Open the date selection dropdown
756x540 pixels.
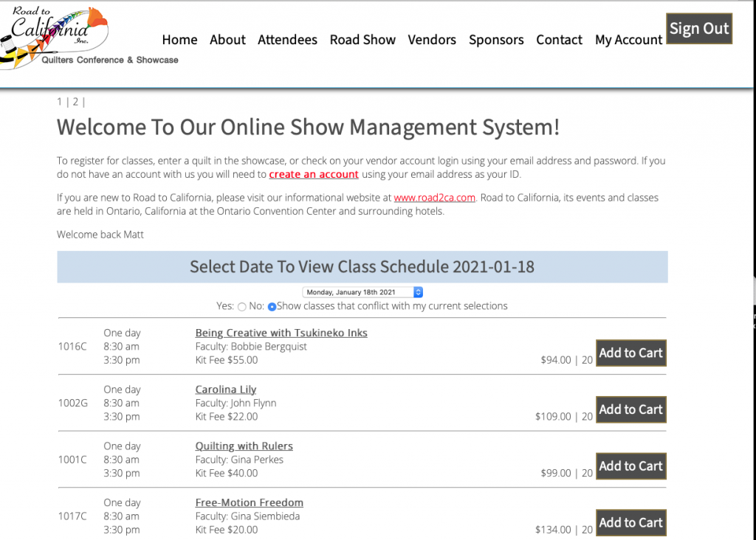(362, 292)
